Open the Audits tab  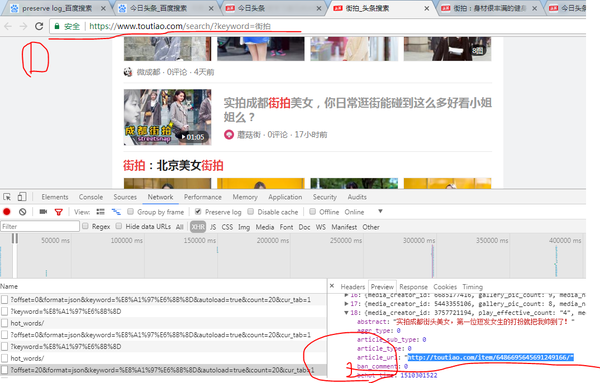click(x=357, y=197)
